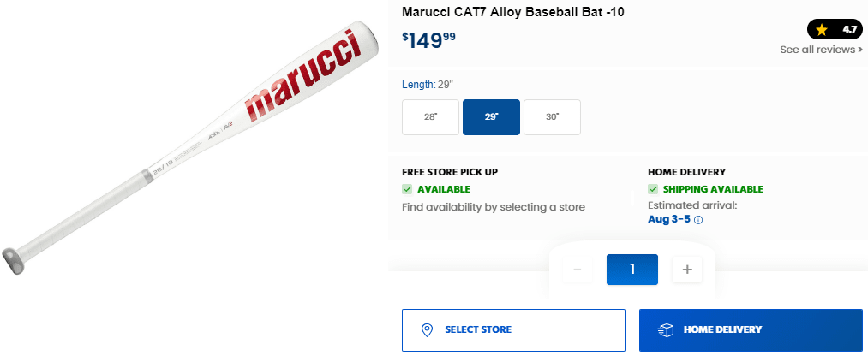The height and width of the screenshot is (356, 868).
Task: Click the green store pickup Available checkmark
Action: coord(408,189)
